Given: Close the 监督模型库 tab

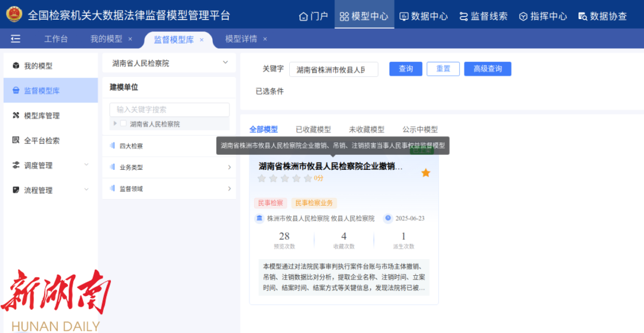Looking at the screenshot, I should click(202, 39).
